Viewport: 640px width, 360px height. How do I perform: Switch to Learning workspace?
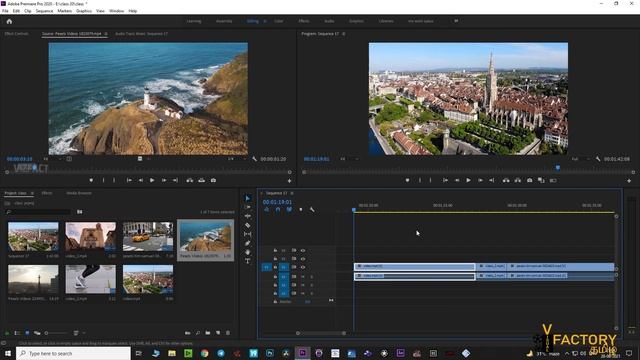coord(194,21)
